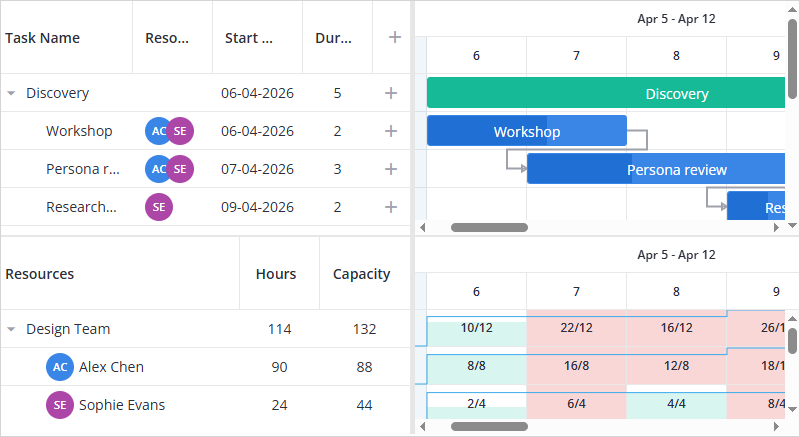Click the Start date column header
The height and width of the screenshot is (437, 800).
(257, 38)
